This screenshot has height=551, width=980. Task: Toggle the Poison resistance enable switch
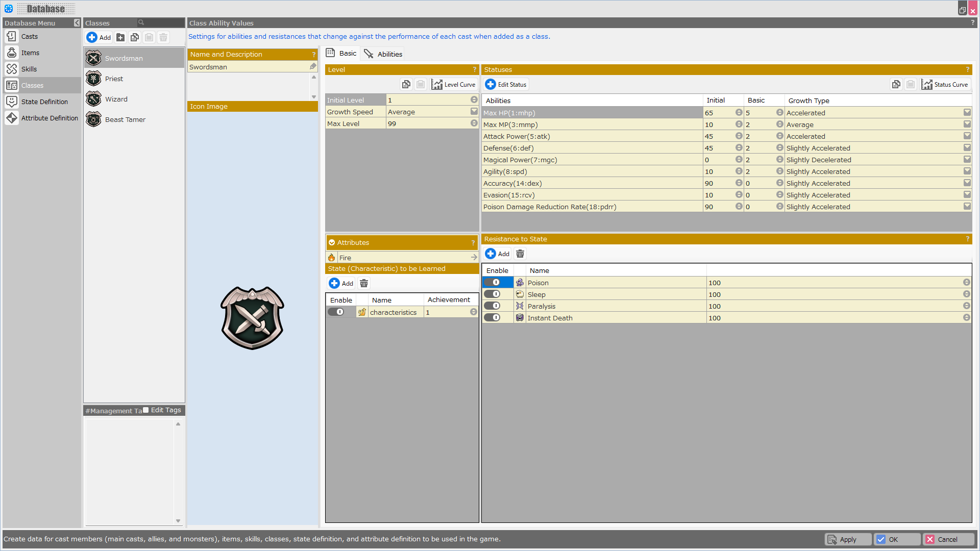click(x=493, y=283)
